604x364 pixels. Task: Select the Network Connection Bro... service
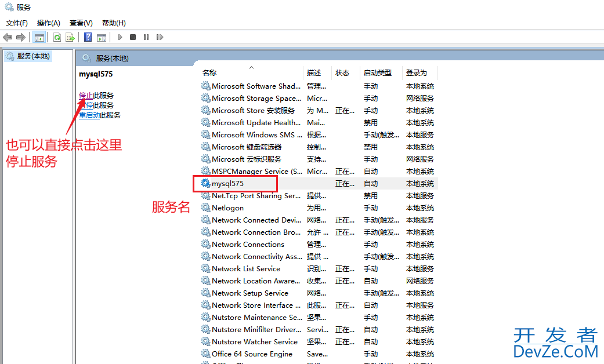point(319,232)
